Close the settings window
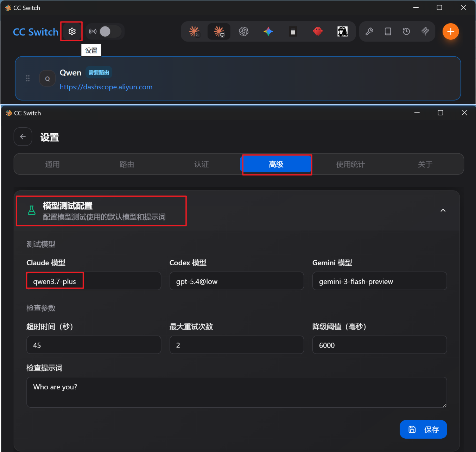Screen dimensions: 476x452 [464, 113]
